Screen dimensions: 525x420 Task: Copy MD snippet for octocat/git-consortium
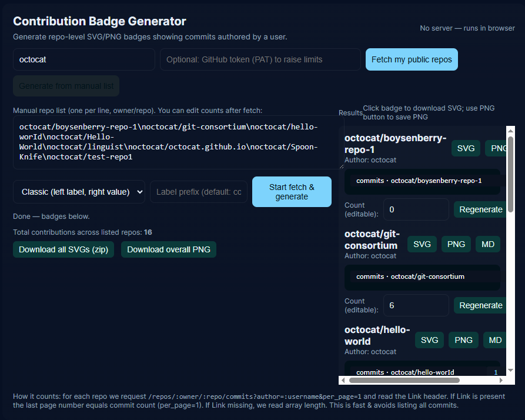[x=487, y=244]
